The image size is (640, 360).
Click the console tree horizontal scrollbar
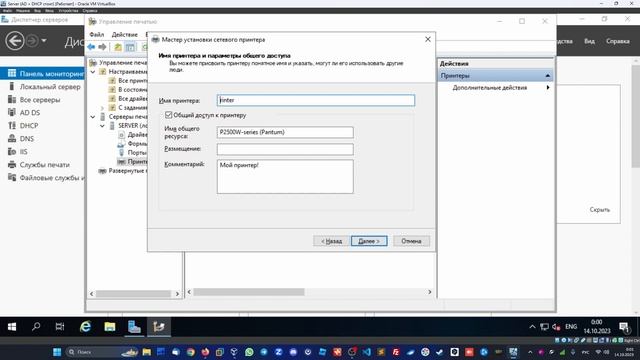click(x=133, y=294)
